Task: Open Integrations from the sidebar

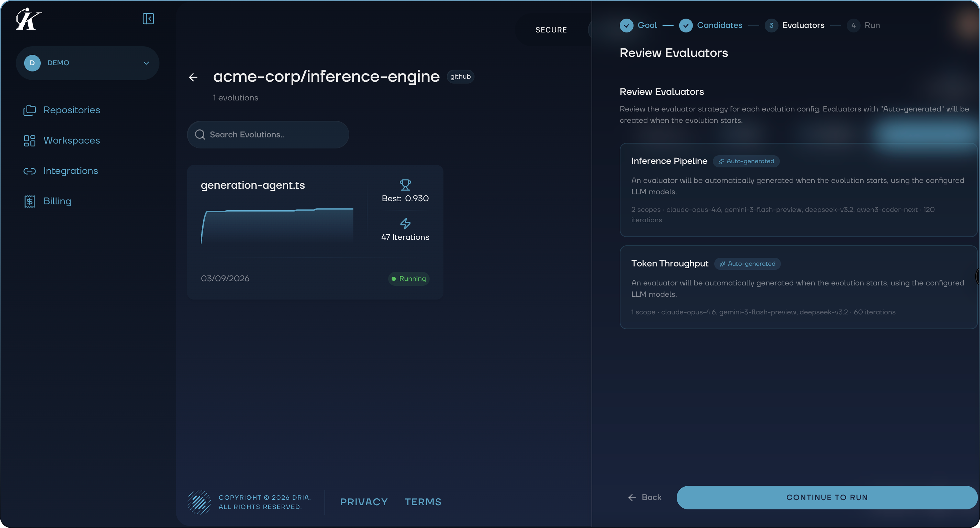Action: coord(70,171)
